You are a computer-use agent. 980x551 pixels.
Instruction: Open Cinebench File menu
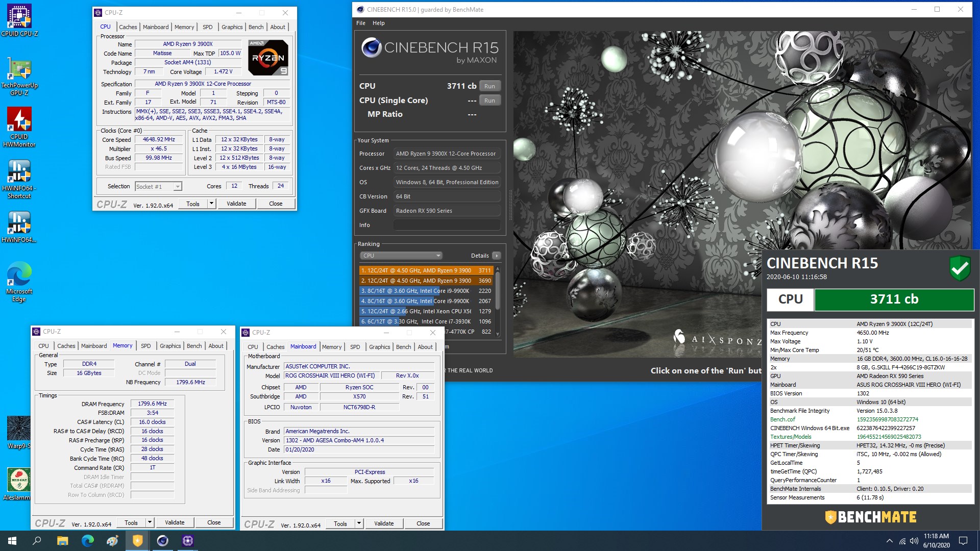(360, 23)
